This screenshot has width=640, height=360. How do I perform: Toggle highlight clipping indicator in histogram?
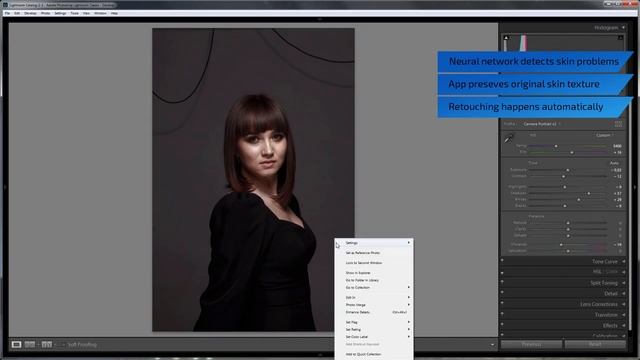click(x=620, y=38)
